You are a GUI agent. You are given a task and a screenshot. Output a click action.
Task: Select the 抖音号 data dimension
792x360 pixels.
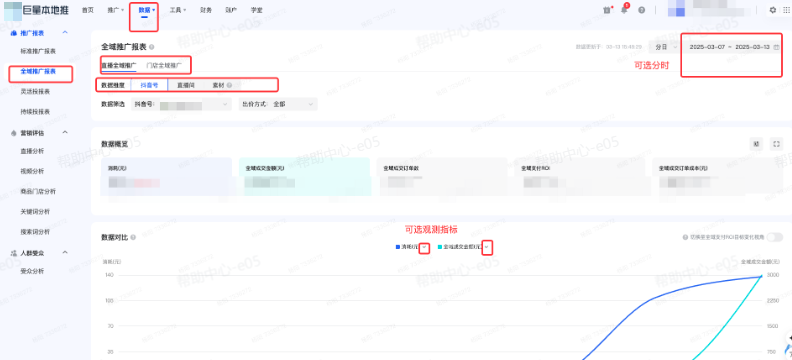(149, 85)
